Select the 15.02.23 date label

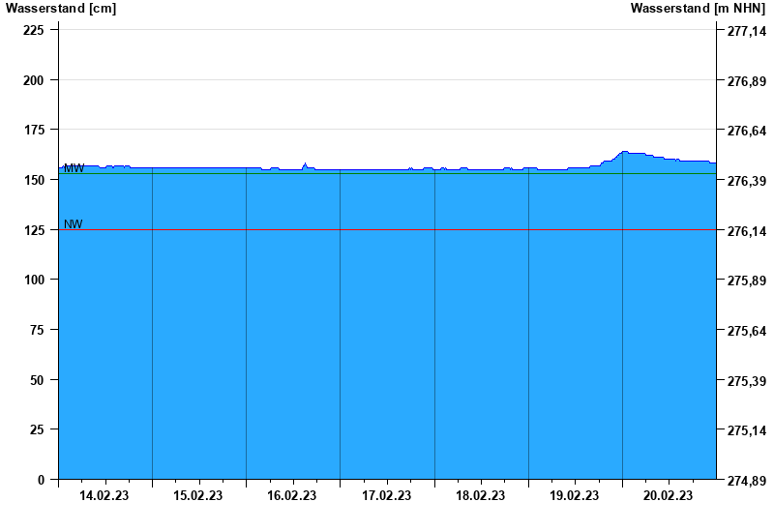click(198, 495)
